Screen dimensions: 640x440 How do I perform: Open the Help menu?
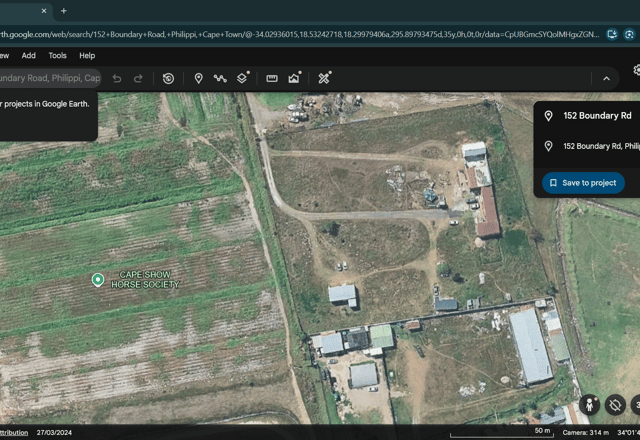click(x=87, y=56)
